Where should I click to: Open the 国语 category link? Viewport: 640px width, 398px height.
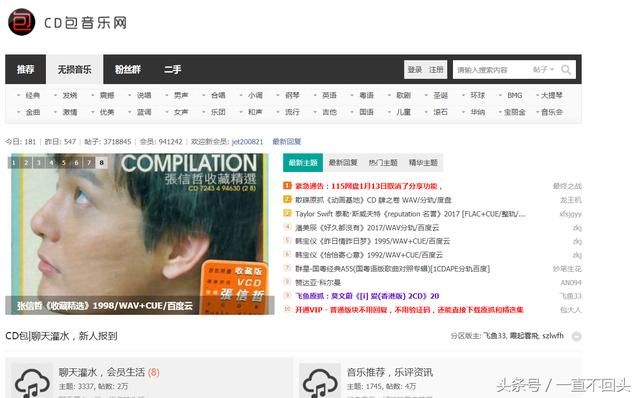[367, 112]
